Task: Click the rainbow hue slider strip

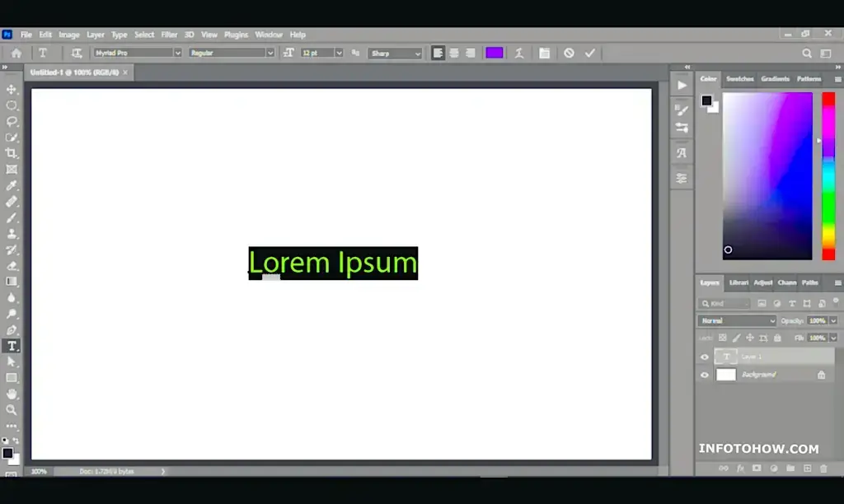Action: click(x=828, y=176)
